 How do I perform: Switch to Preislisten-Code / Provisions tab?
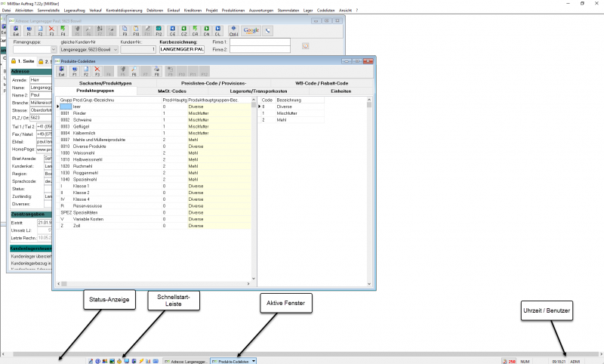tap(214, 83)
